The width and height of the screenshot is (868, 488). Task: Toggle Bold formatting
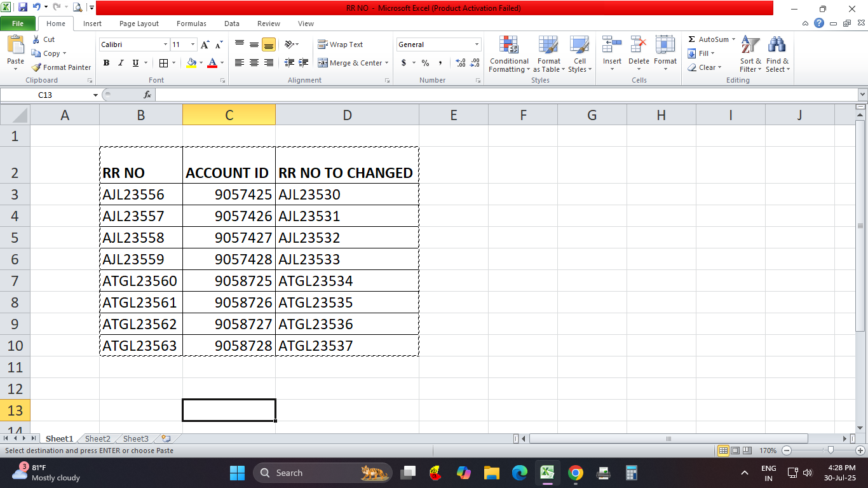click(x=106, y=63)
